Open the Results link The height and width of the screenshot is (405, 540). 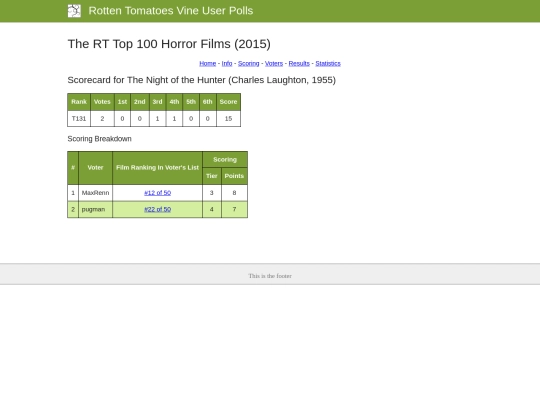pos(299,63)
